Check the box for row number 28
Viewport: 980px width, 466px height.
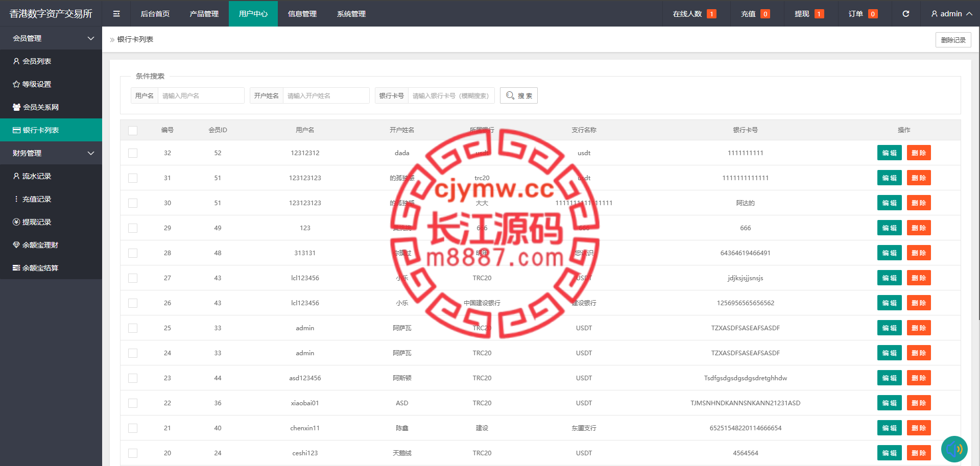click(x=133, y=253)
